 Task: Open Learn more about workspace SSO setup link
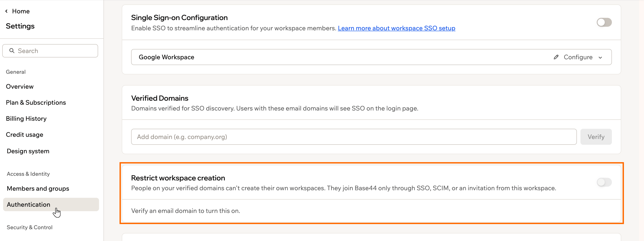click(396, 28)
